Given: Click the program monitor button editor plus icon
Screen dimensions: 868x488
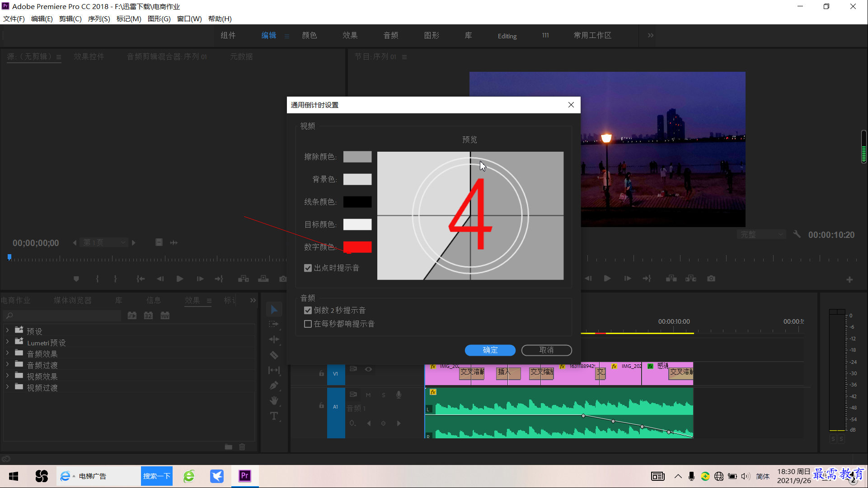Looking at the screenshot, I should tap(849, 280).
